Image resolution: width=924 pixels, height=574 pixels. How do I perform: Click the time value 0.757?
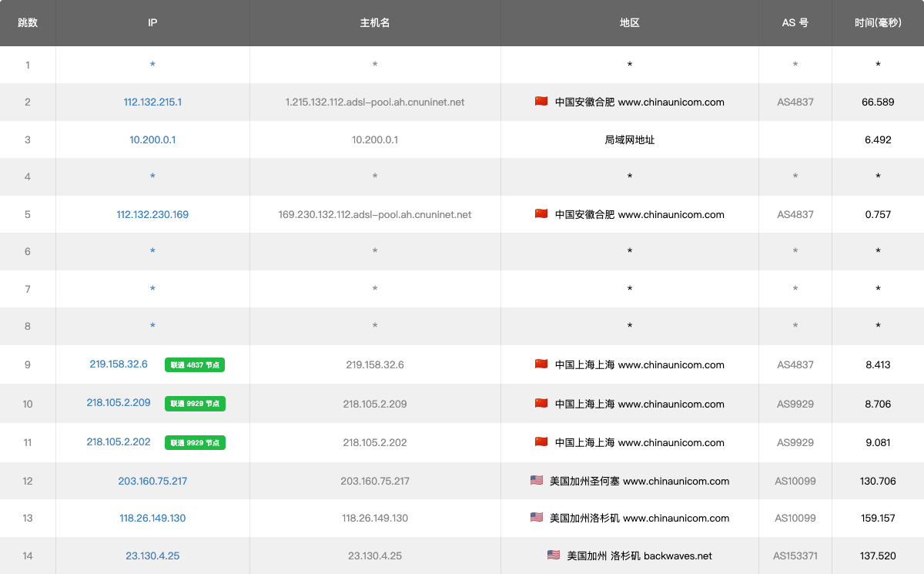[x=878, y=214]
